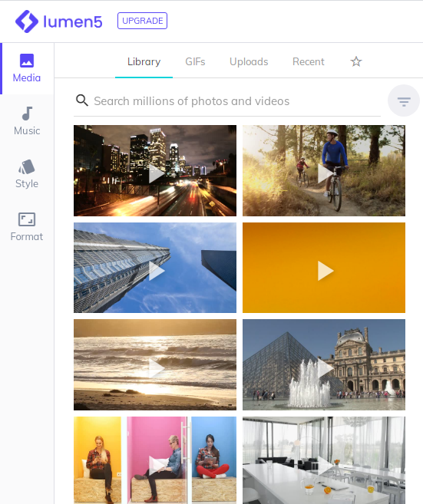Select the cyclists in forest video thumbnail
Image resolution: width=423 pixels, height=504 pixels.
click(324, 170)
